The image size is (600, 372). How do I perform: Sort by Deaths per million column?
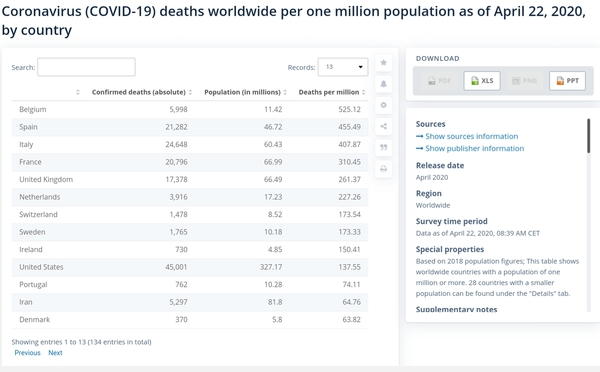coord(332,92)
